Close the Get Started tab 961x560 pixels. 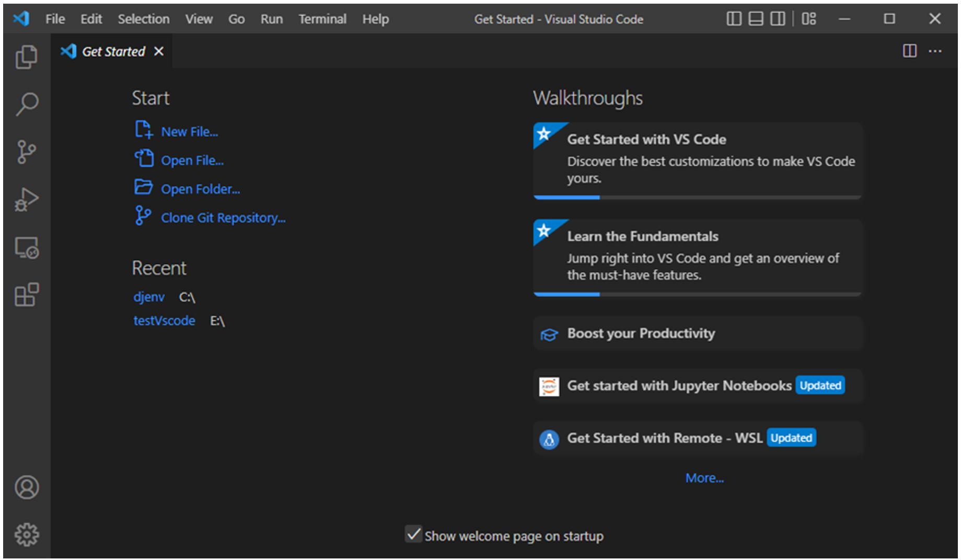click(159, 51)
